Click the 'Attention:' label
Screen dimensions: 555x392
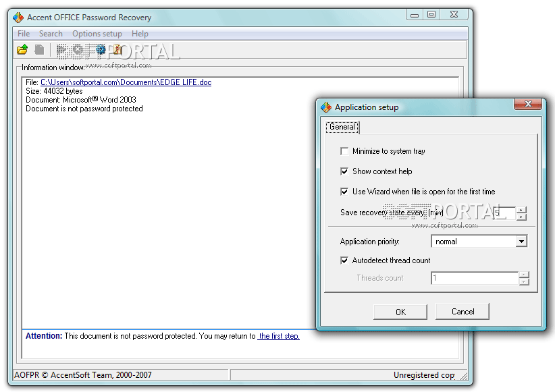[44, 336]
